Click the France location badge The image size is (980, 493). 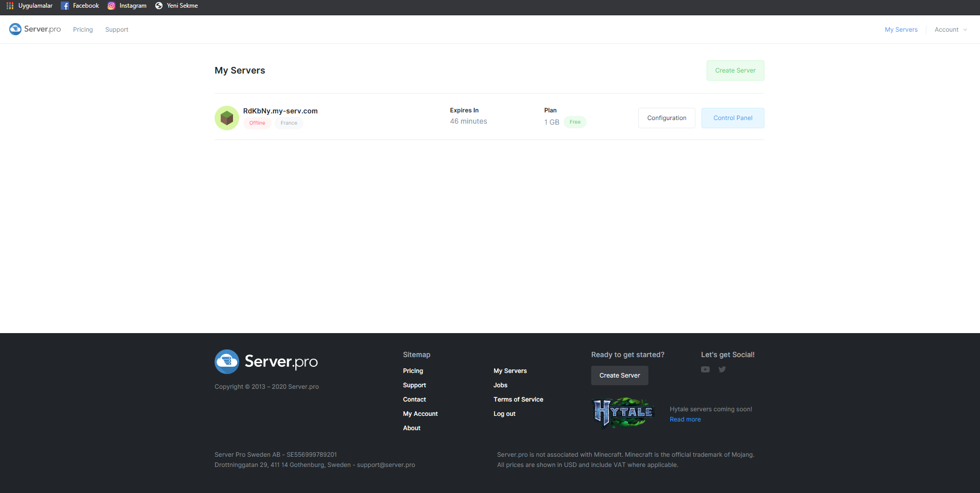point(289,123)
